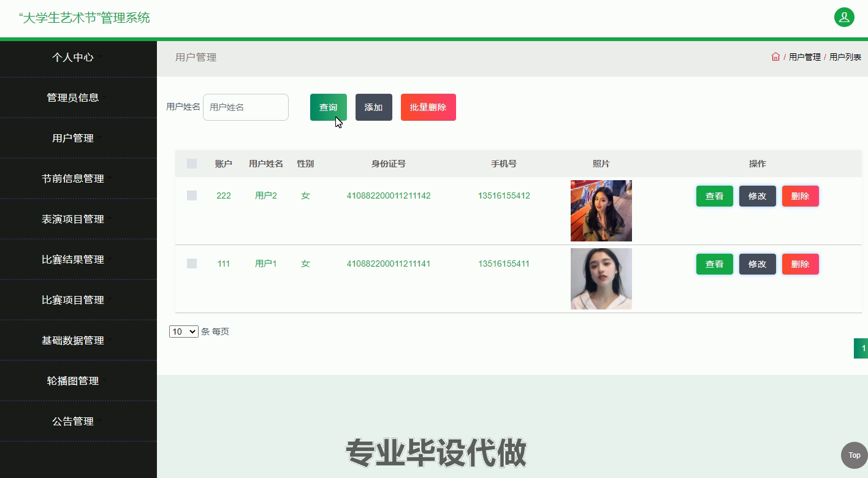Tick the select-all header checkbox

pos(192,164)
